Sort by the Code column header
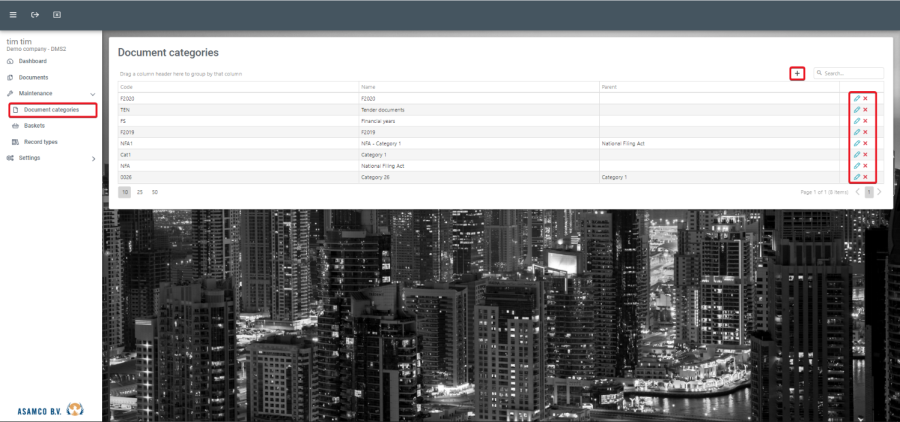Viewport: 900px width, 422px height. tap(127, 87)
